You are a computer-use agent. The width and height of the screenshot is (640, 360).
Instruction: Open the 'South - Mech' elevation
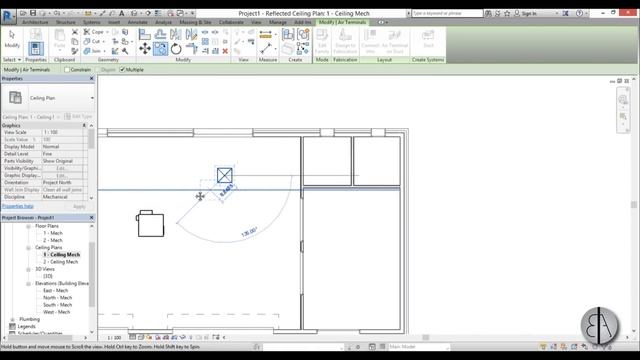(57, 305)
